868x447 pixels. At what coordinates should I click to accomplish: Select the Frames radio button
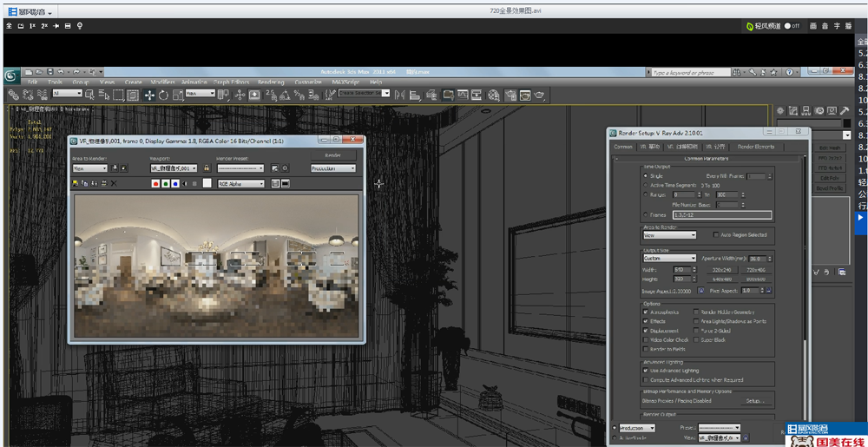pos(645,214)
